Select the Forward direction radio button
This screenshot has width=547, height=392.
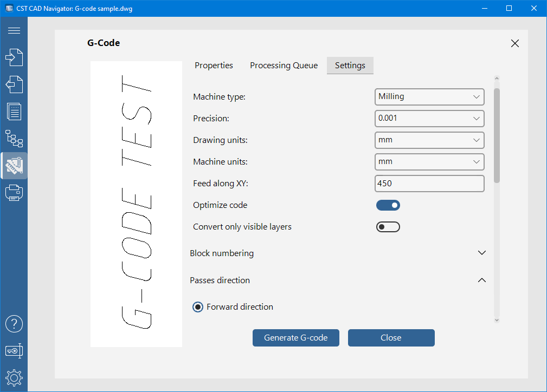tap(198, 307)
